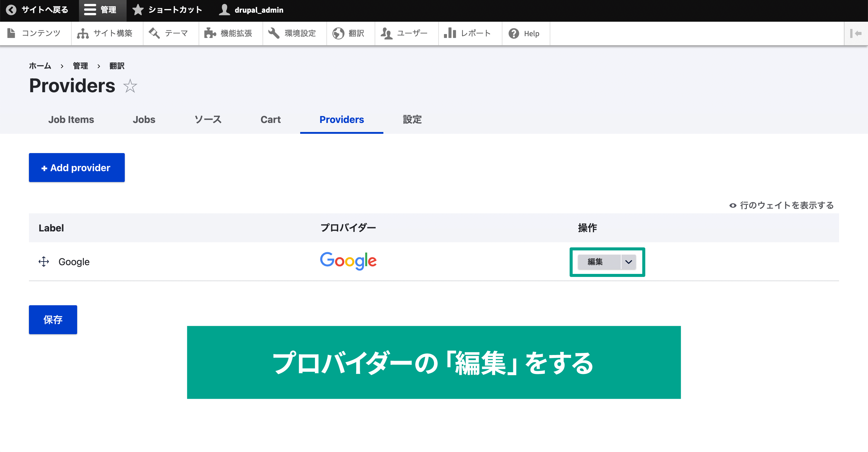Viewport: 868px width, 452px height.
Task: Open the ショートカット star menu
Action: click(x=167, y=10)
